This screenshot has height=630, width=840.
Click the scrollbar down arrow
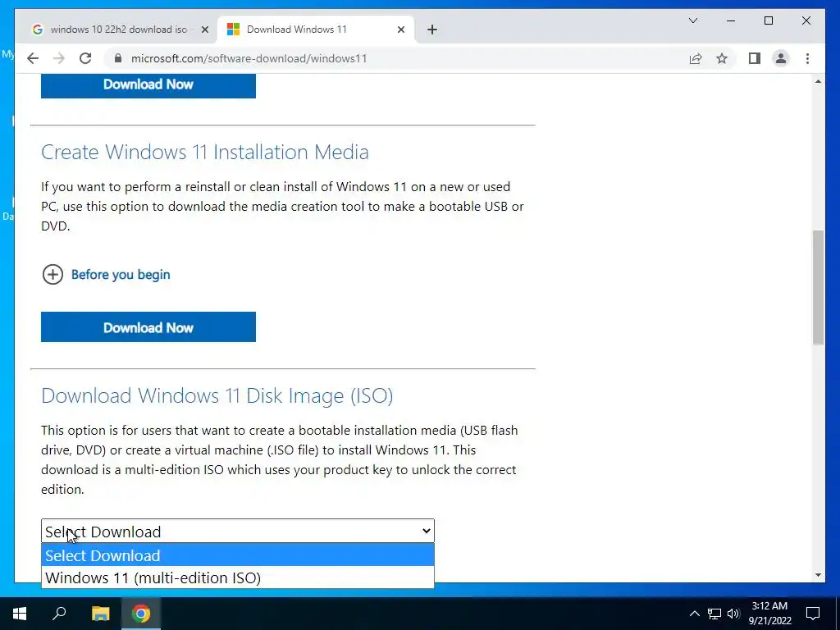[x=818, y=575]
